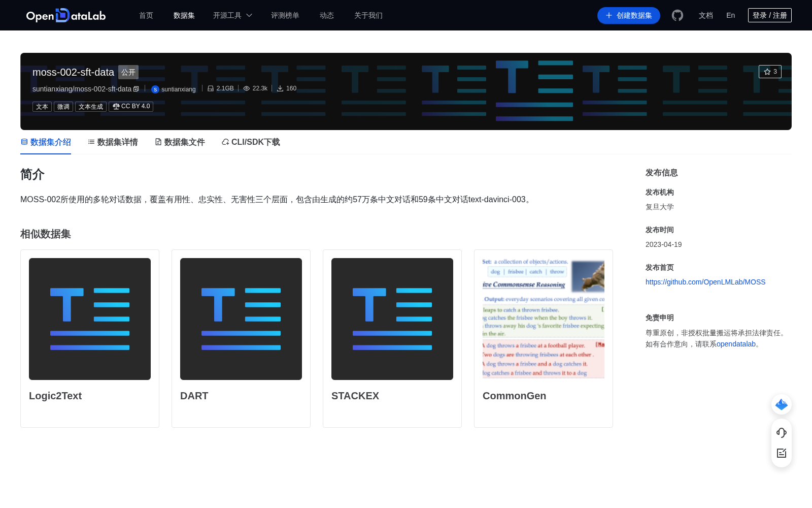Viewport: 812px width, 508px height.
Task: Open 数据集 in top navigation
Action: [184, 15]
